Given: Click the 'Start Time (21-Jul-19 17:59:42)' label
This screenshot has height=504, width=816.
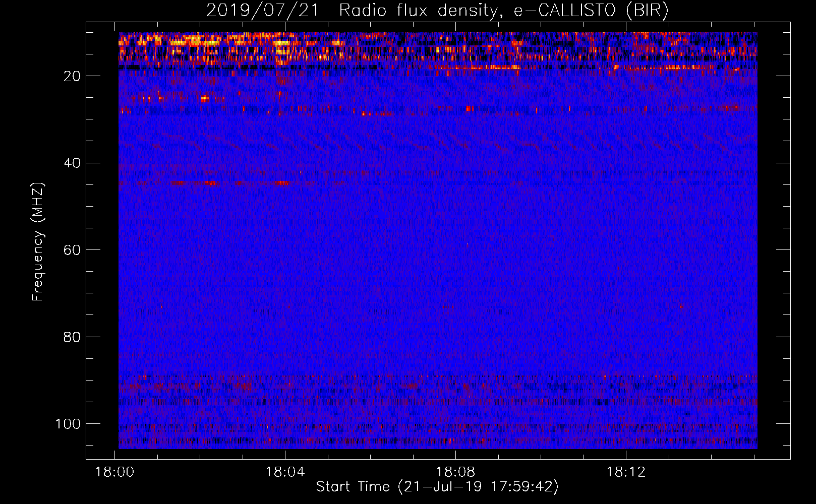Looking at the screenshot, I should [437, 487].
